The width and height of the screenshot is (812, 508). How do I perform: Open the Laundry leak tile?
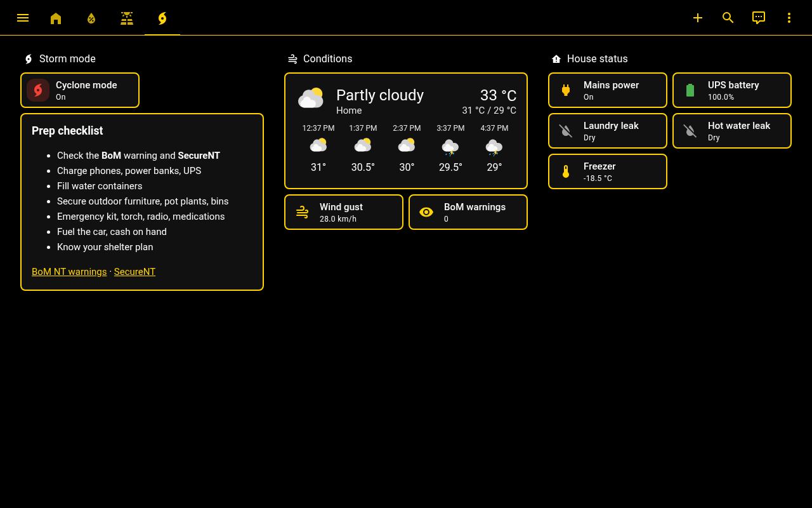click(608, 131)
